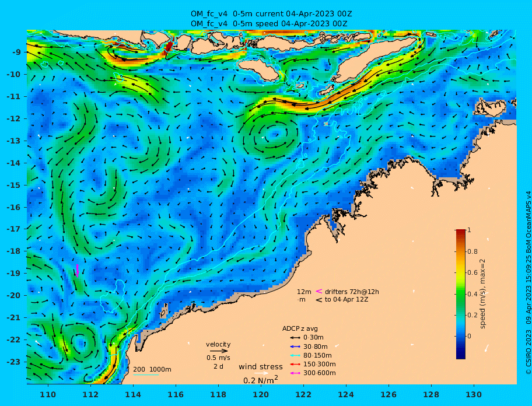Click longitude axis label '118'
The width and height of the screenshot is (532, 406).
coord(219,394)
